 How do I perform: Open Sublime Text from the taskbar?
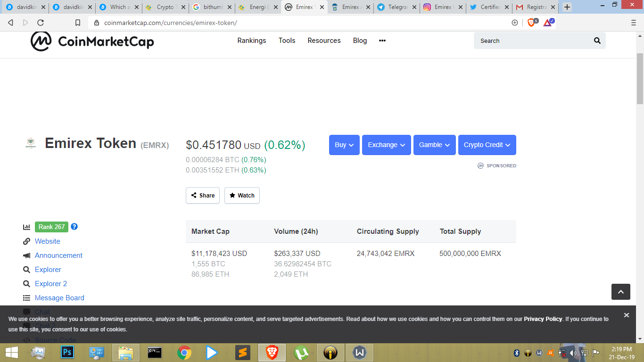tap(243, 353)
